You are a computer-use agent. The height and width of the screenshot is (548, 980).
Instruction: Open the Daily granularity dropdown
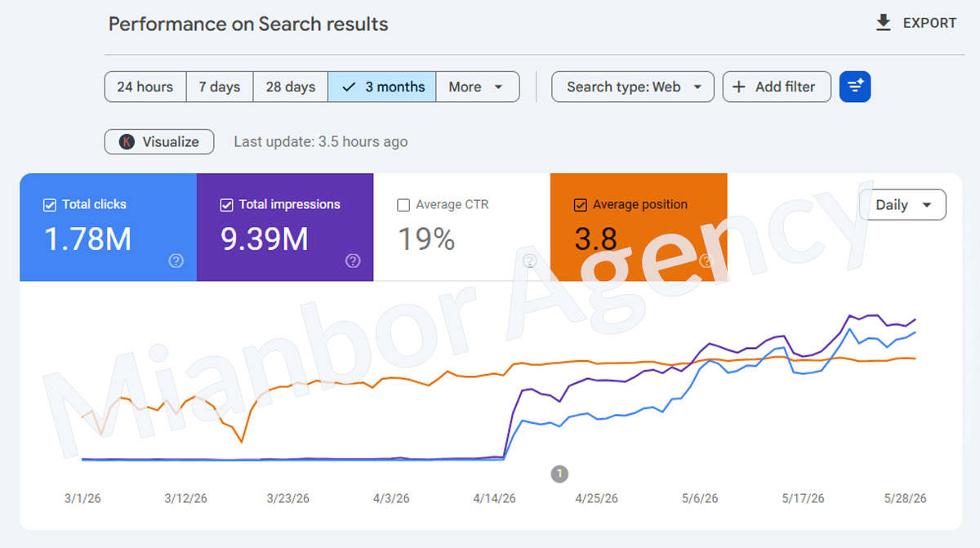902,205
